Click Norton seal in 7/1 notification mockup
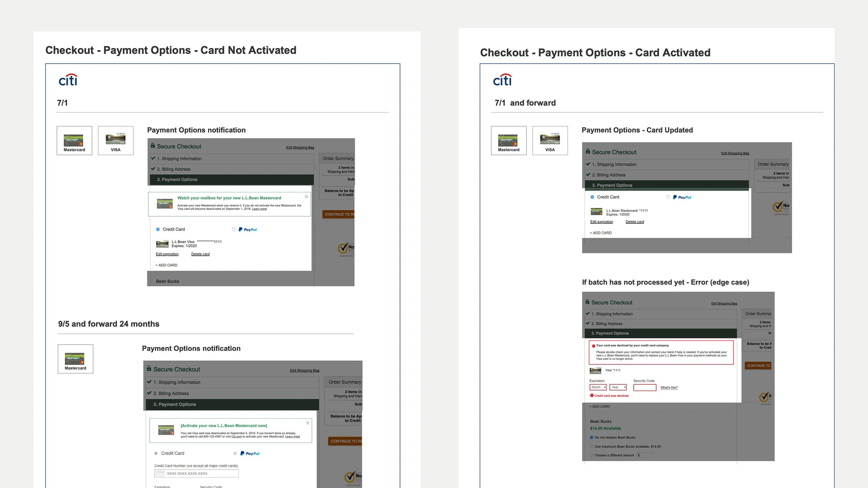The width and height of the screenshot is (868, 488). [346, 249]
